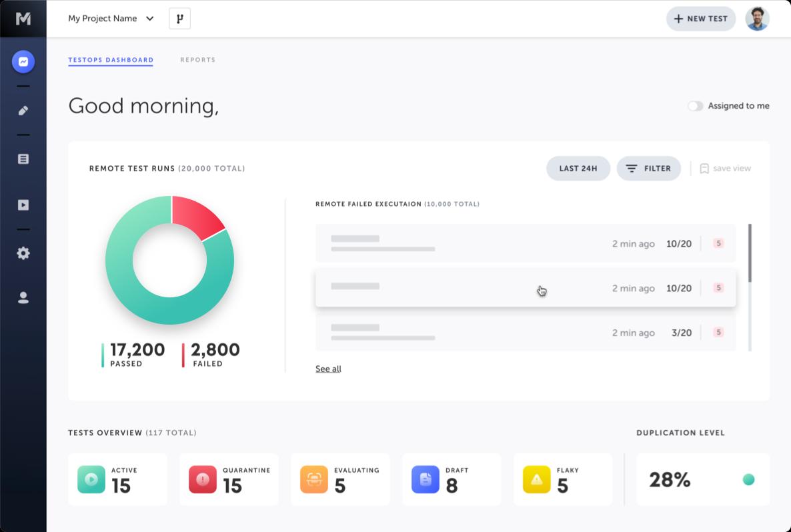791x532 pixels.
Task: Open the Filter options
Action: pos(648,169)
